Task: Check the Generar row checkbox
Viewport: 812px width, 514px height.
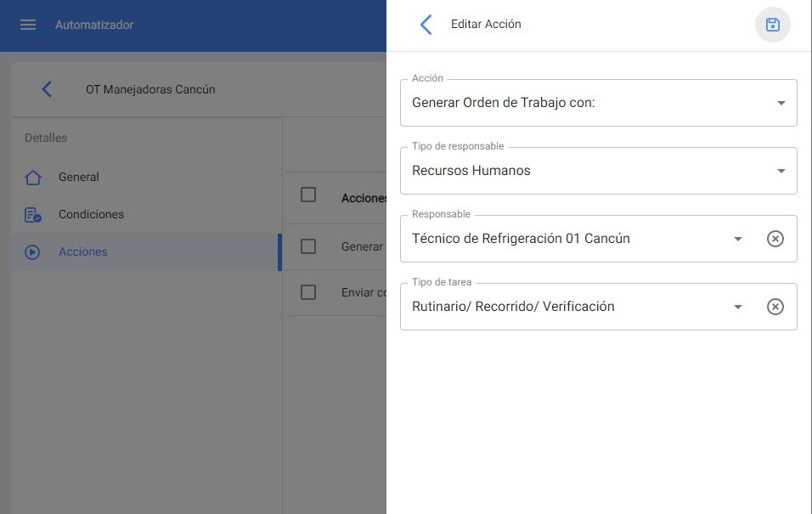Action: click(x=308, y=246)
